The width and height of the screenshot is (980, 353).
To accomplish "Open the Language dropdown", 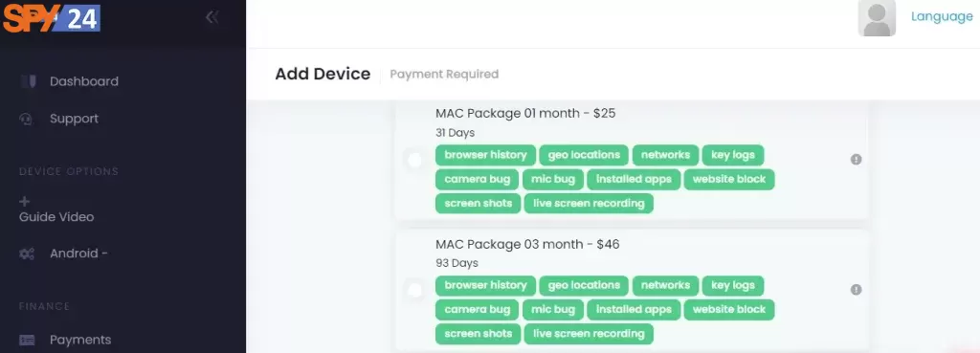I will (x=942, y=16).
